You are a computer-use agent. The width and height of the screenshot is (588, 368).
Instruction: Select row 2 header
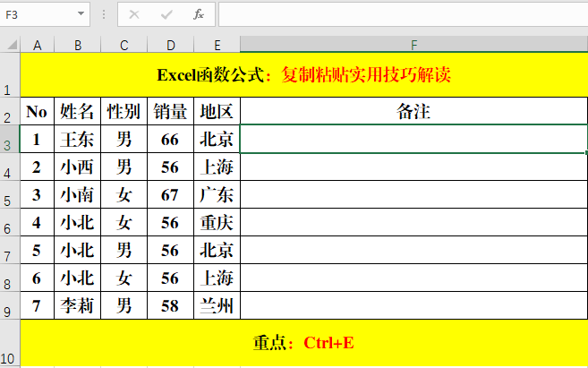coord(10,111)
